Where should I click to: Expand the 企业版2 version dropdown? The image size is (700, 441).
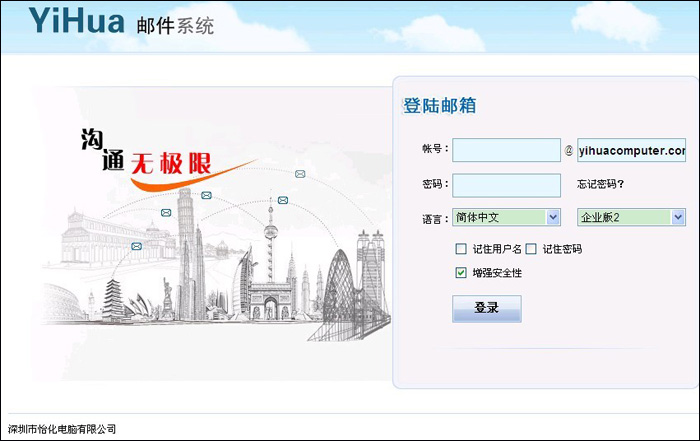coord(630,217)
